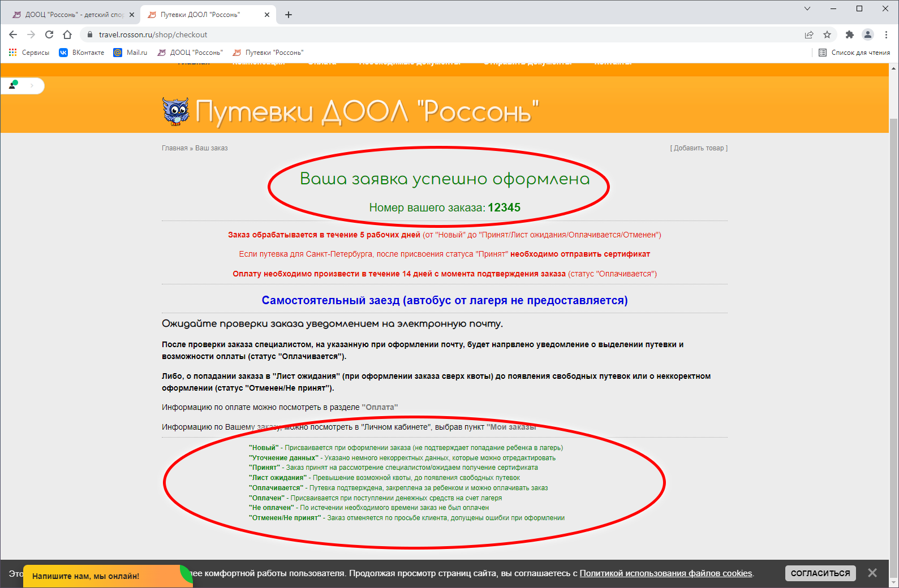The width and height of the screenshot is (899, 588).
Task: Click the Добавить товар link
Action: (x=699, y=148)
